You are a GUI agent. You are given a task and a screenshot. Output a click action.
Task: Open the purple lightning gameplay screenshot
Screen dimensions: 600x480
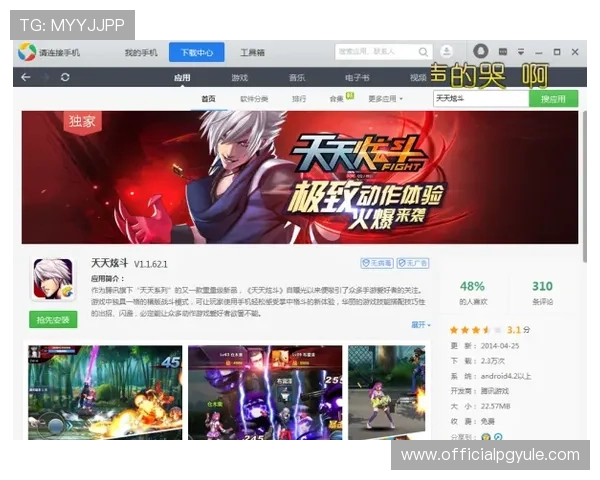pos(265,392)
